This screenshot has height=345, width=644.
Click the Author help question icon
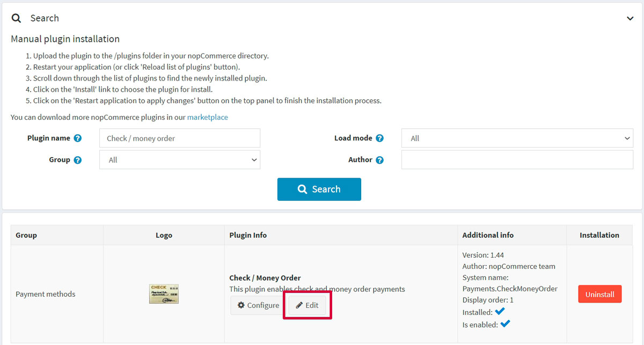pos(380,160)
